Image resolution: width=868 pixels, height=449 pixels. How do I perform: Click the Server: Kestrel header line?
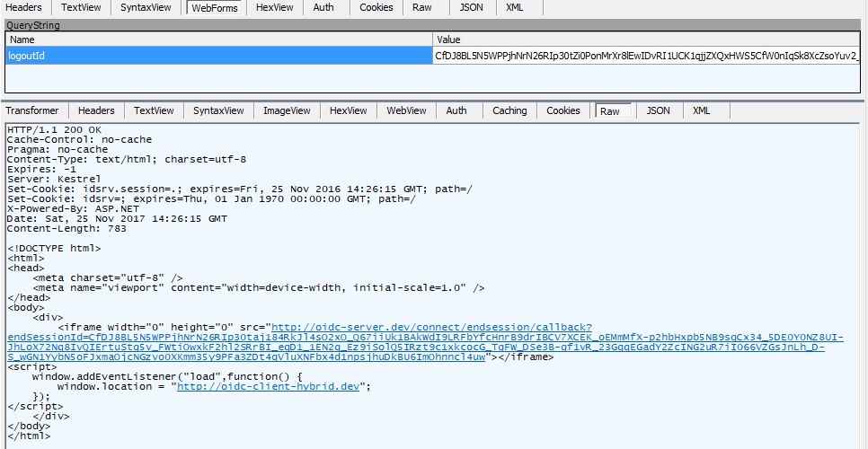[x=54, y=179]
